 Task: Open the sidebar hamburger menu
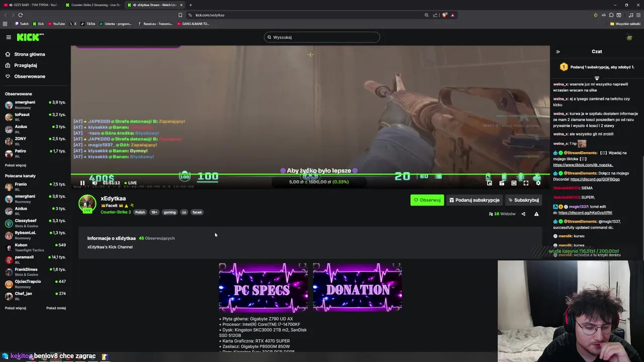click(9, 37)
